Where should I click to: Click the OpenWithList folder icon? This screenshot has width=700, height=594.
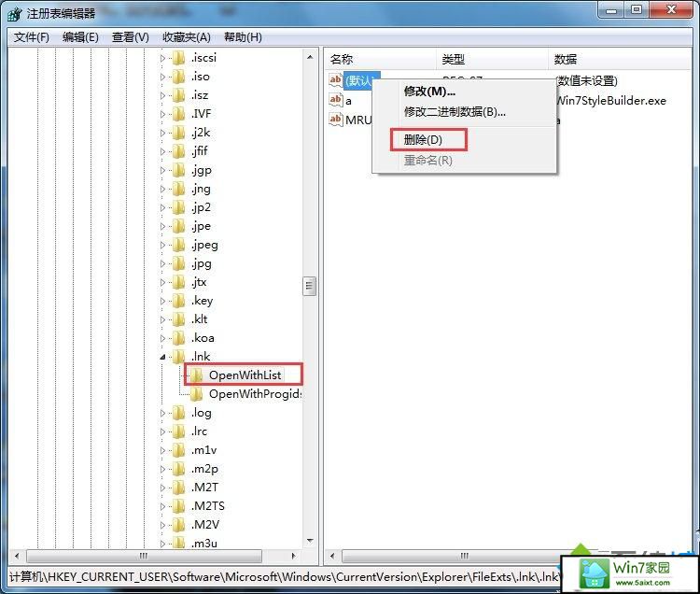pos(197,375)
